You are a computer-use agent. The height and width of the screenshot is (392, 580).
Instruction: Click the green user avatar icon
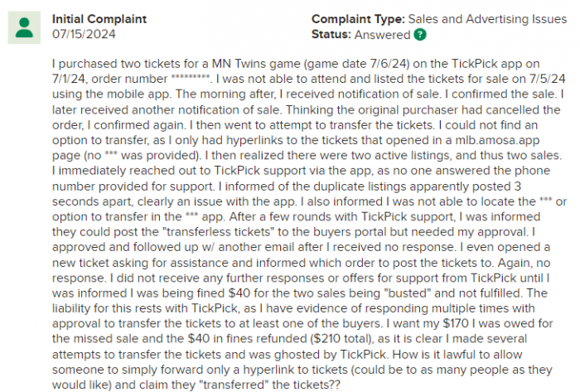[24, 27]
